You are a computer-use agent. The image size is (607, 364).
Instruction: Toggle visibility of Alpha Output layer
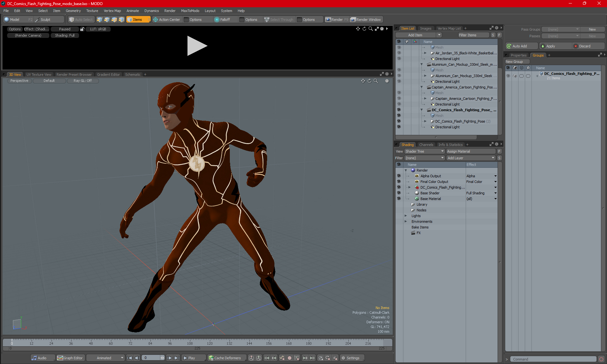tap(399, 176)
